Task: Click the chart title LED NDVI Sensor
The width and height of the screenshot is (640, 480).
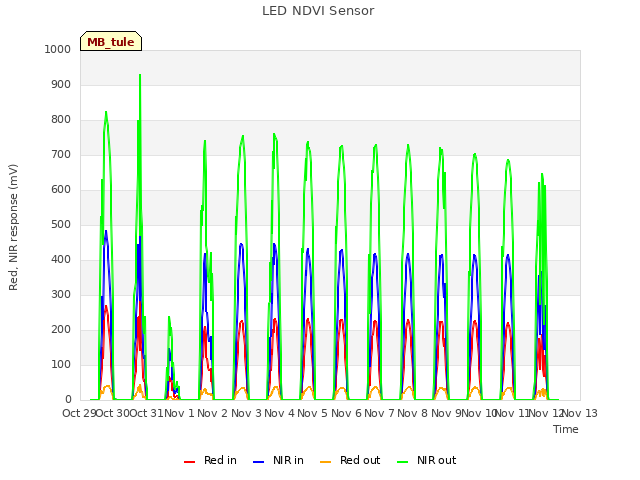Action: [318, 11]
